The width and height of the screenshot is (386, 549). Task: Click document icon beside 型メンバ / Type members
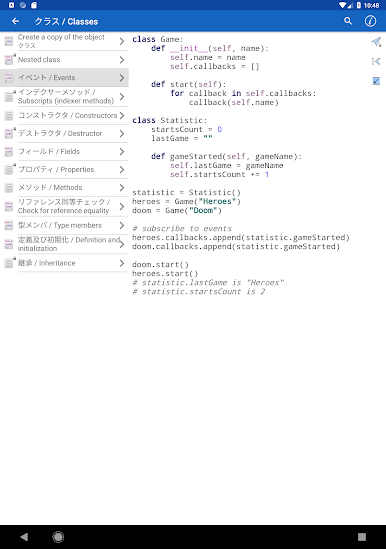[9, 225]
